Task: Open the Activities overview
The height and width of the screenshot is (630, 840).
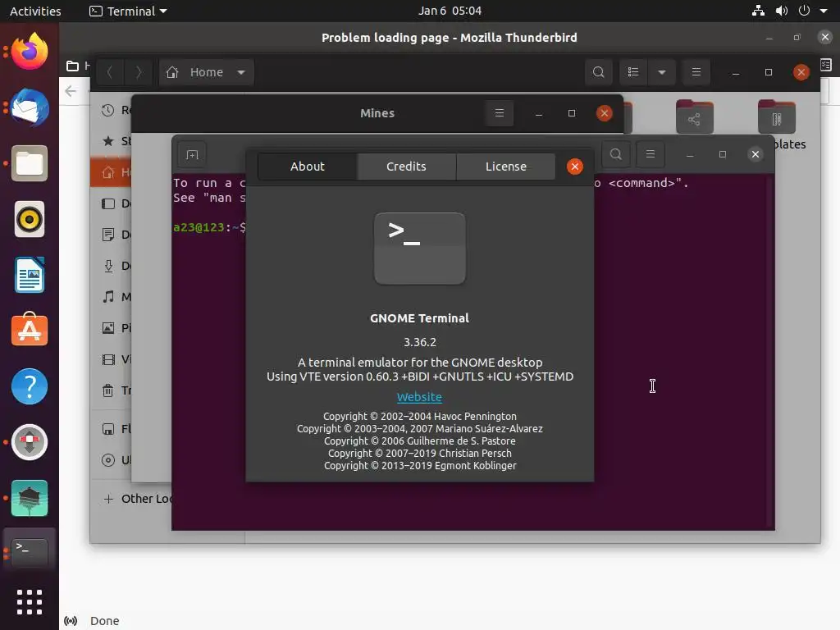Action: pyautogui.click(x=35, y=11)
